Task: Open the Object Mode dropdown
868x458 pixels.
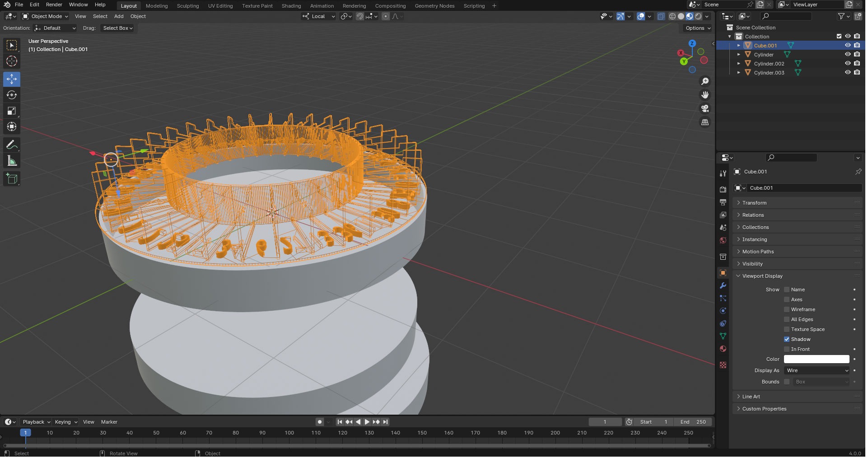Action: [45, 16]
